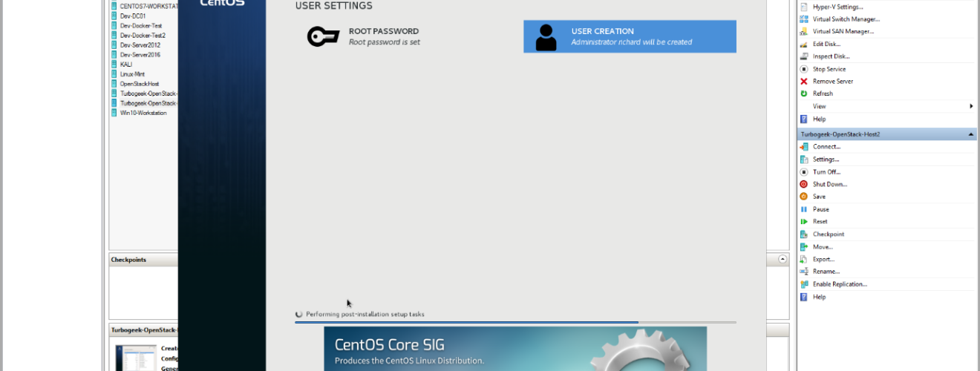980x371 pixels.
Task: Collapse the Checkpoints pane chevron
Action: pyautogui.click(x=783, y=260)
